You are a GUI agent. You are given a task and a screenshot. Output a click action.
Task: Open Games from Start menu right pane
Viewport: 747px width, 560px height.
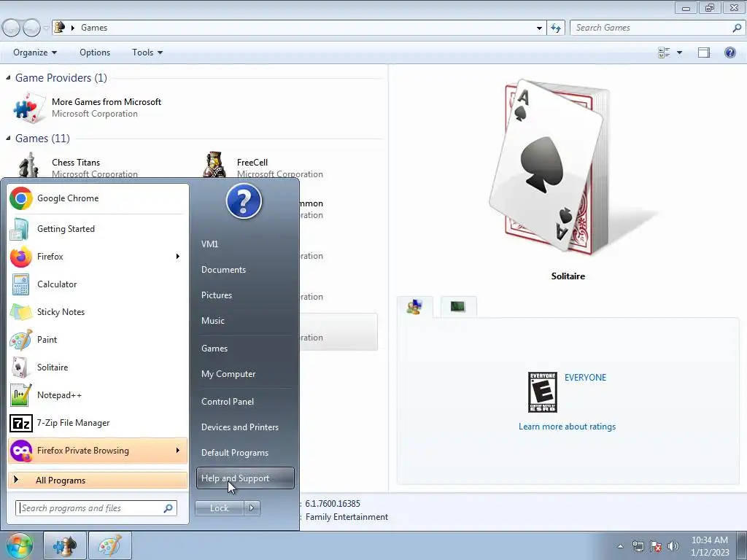245,348
